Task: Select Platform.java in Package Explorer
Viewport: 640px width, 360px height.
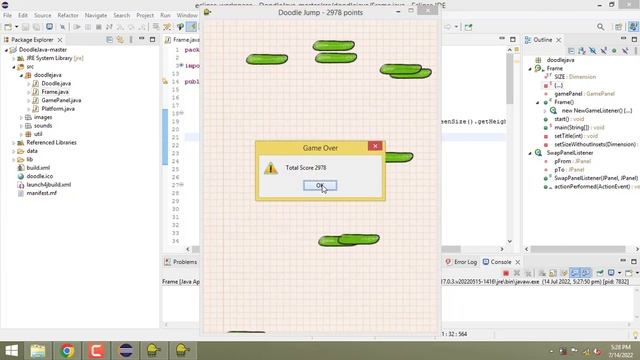Action: click(x=58, y=109)
